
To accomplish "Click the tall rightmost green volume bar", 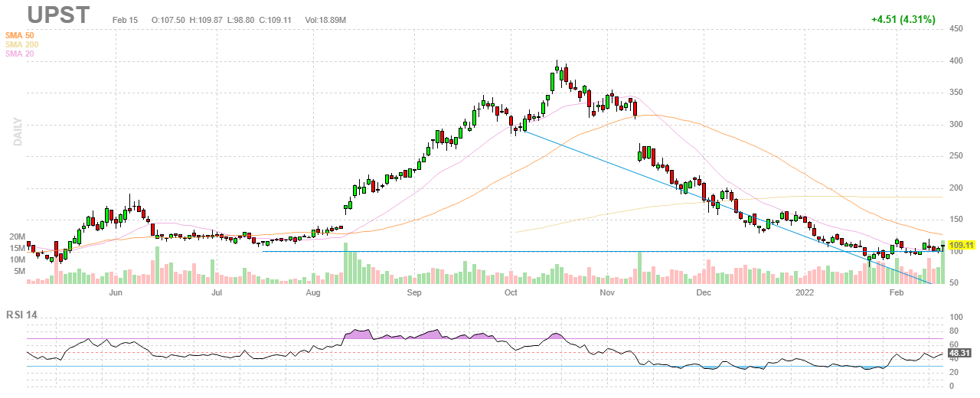I will (942, 264).
